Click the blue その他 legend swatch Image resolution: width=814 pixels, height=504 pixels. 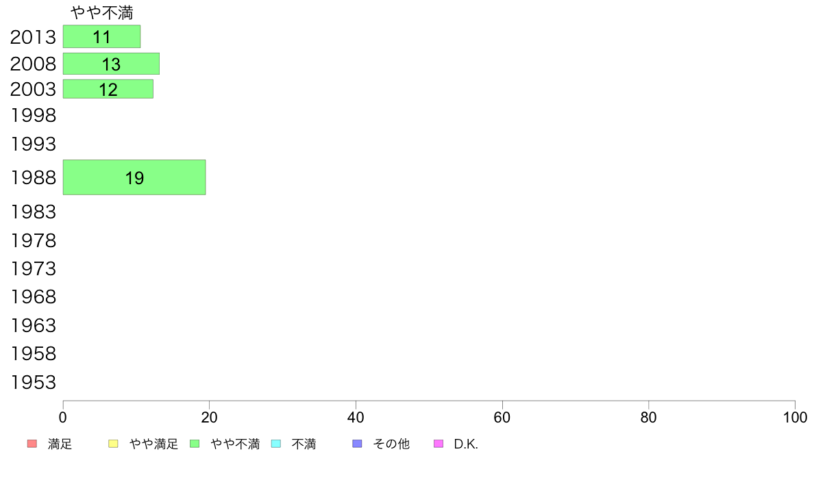tap(357, 444)
